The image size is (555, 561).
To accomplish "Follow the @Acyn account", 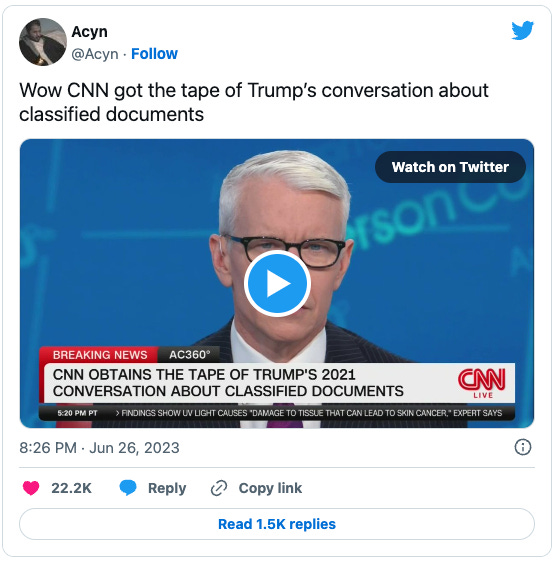I will pos(154,54).
